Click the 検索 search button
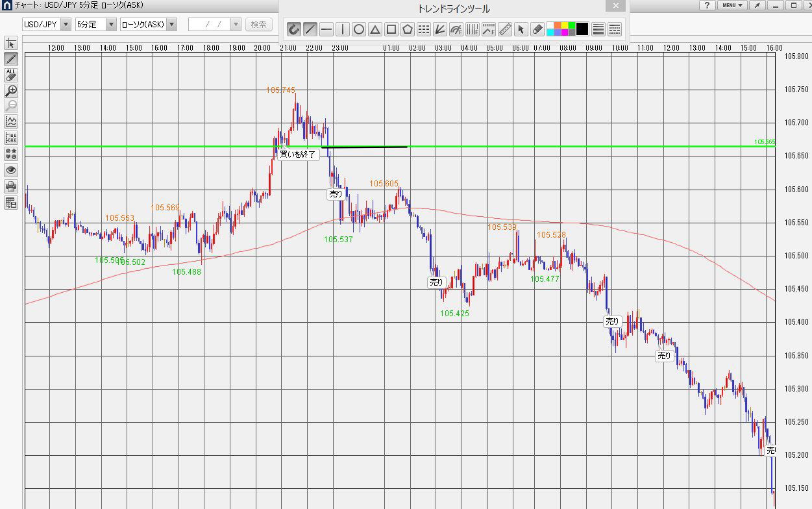The image size is (812, 509). pos(258,25)
